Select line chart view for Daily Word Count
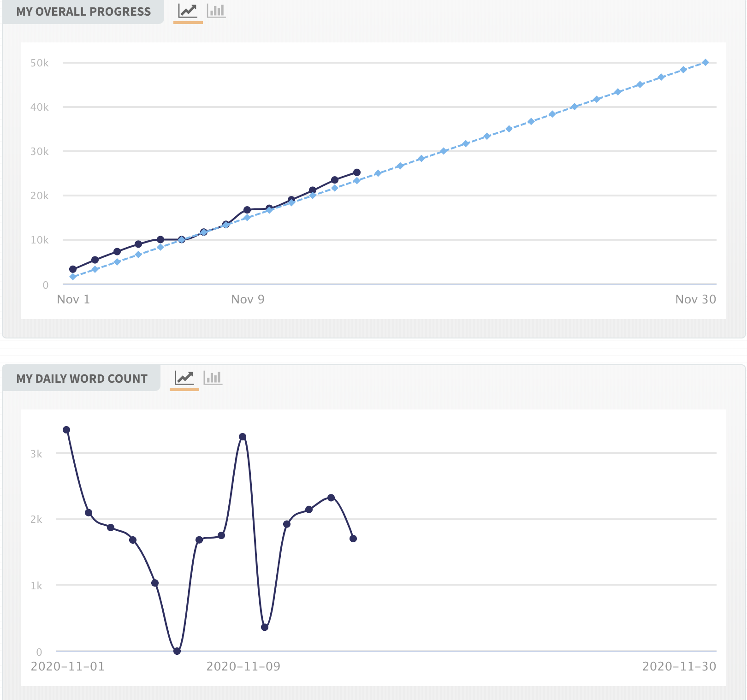747x700 pixels. 184,378
